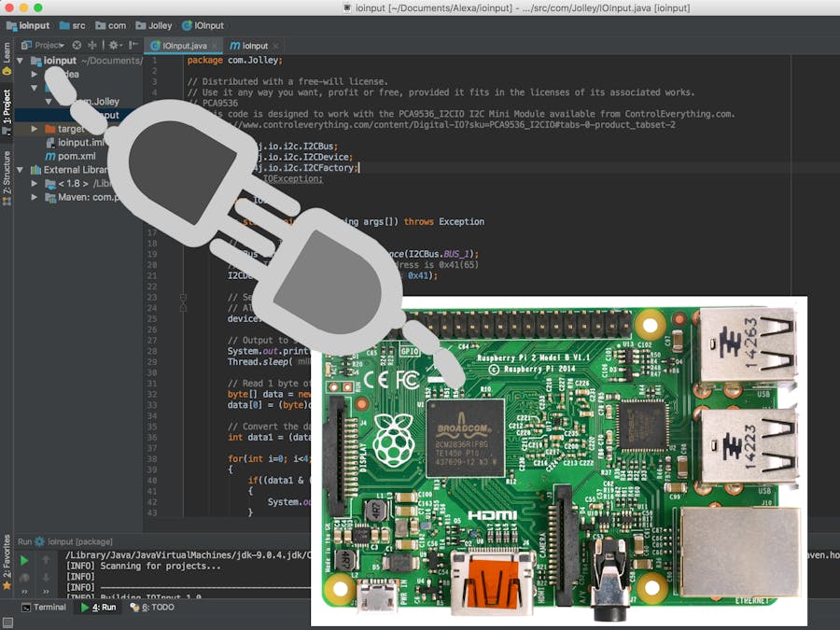Image resolution: width=840 pixels, height=630 pixels.
Task: Open run settings gear beside ioinput [package]
Action: coord(40,541)
